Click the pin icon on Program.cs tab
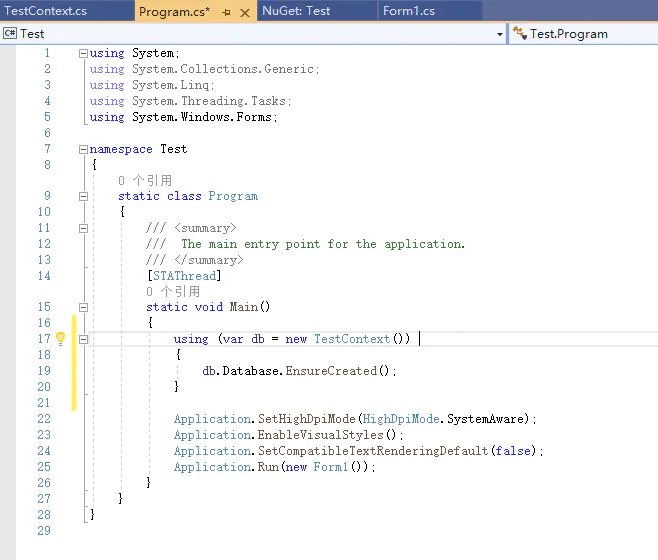Image resolution: width=658 pixels, height=560 pixels. tap(226, 12)
